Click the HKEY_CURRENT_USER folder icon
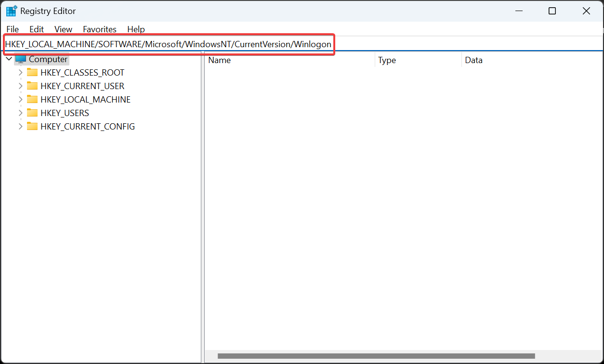604x364 pixels. [32, 86]
